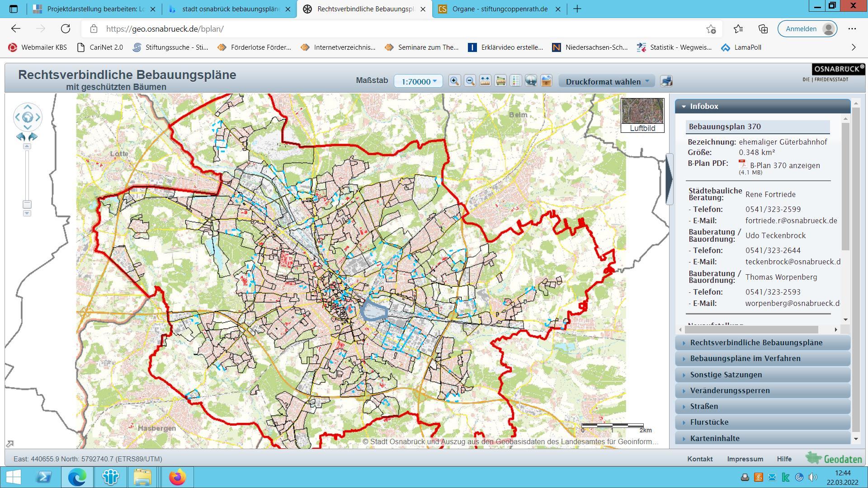The image size is (868, 488).
Task: Expand the Karteninhalte section
Action: point(714,438)
